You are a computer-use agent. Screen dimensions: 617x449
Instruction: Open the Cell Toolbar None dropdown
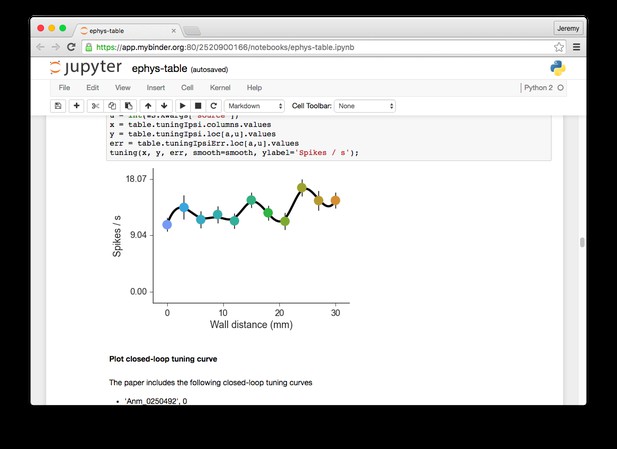tap(365, 106)
